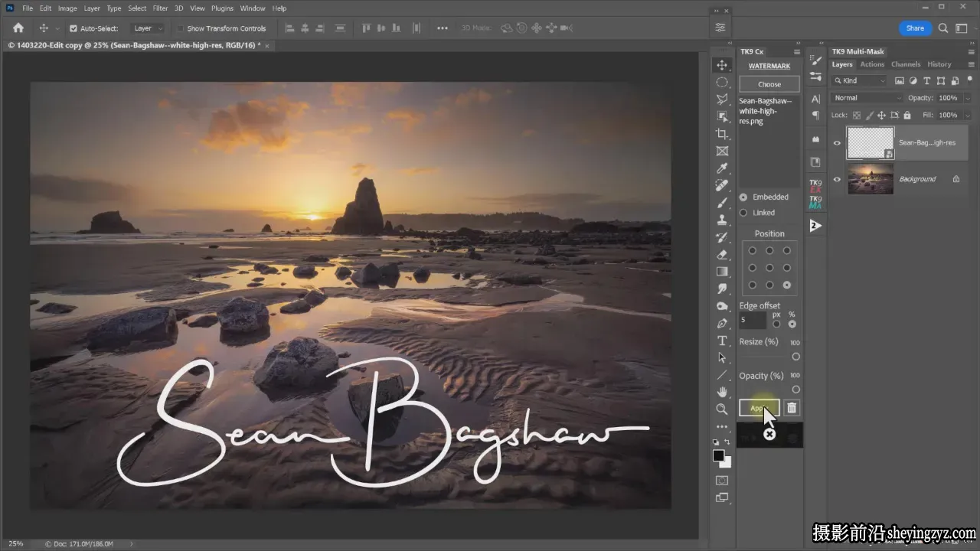980x551 pixels.
Task: Select the Gradient tool
Action: click(x=722, y=272)
